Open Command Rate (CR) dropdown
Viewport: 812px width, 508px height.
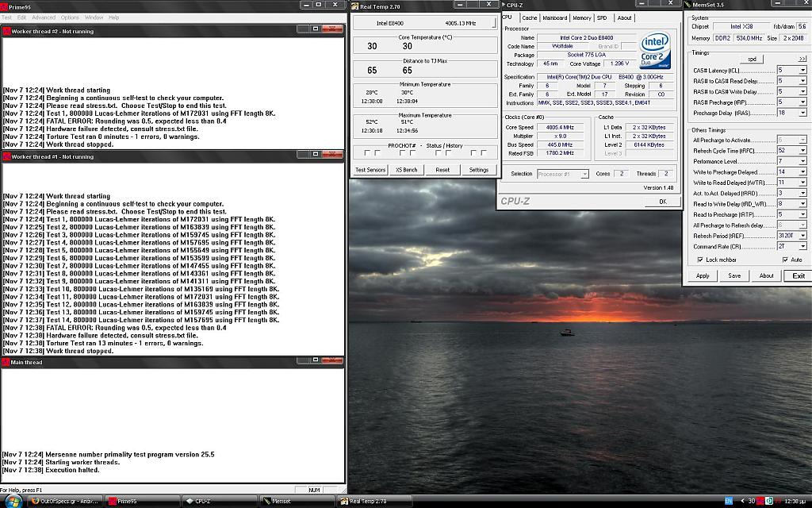point(802,246)
